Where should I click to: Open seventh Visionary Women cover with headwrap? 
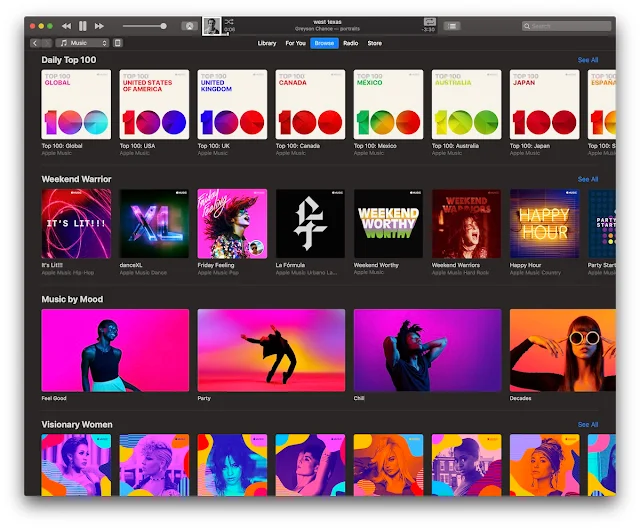tap(544, 465)
